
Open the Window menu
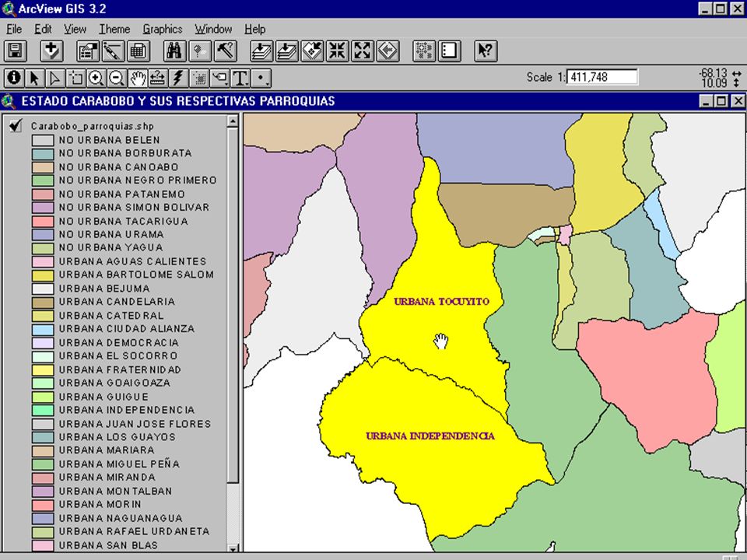tap(213, 29)
